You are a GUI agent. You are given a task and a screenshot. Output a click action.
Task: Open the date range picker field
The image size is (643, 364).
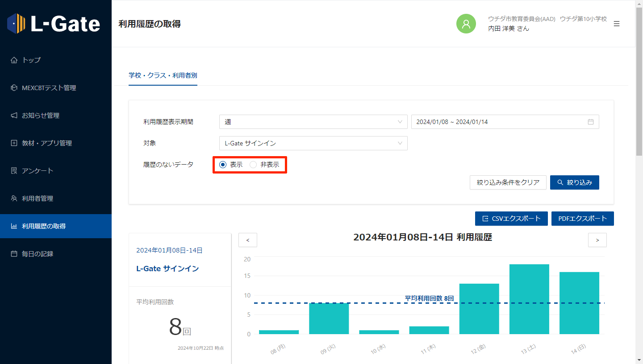(505, 122)
